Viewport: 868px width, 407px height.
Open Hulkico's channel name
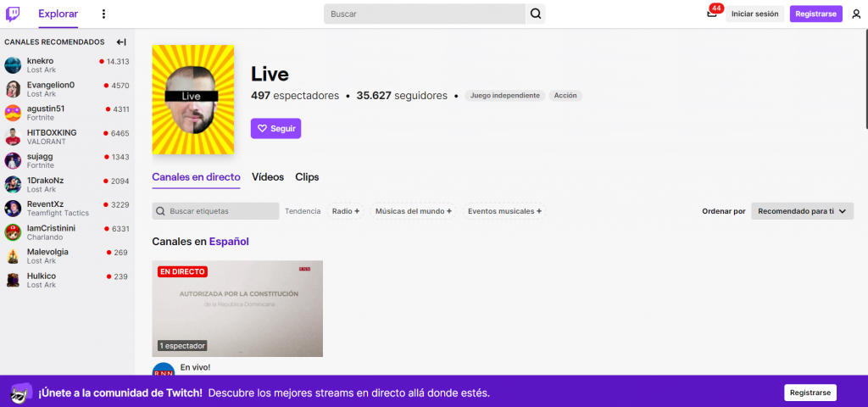[42, 276]
